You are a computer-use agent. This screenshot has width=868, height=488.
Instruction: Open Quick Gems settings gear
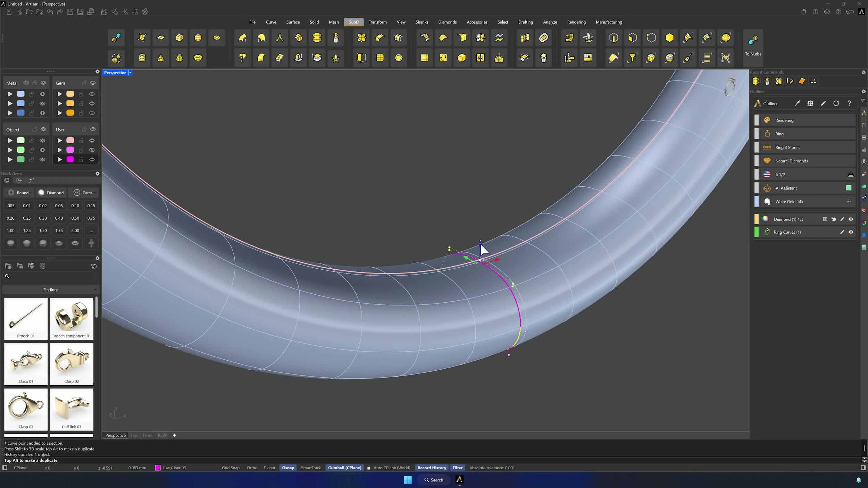tap(98, 174)
